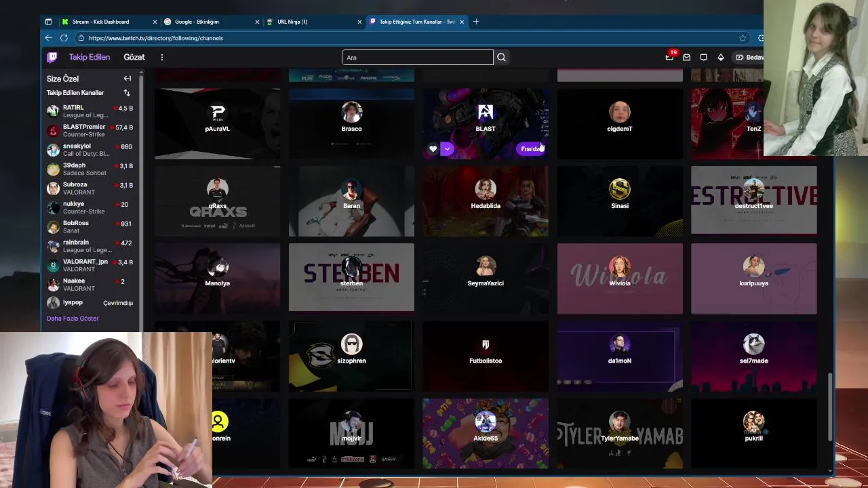Select the Takip Ettiğiniz Tüm Kanallar tab

pyautogui.click(x=416, y=22)
